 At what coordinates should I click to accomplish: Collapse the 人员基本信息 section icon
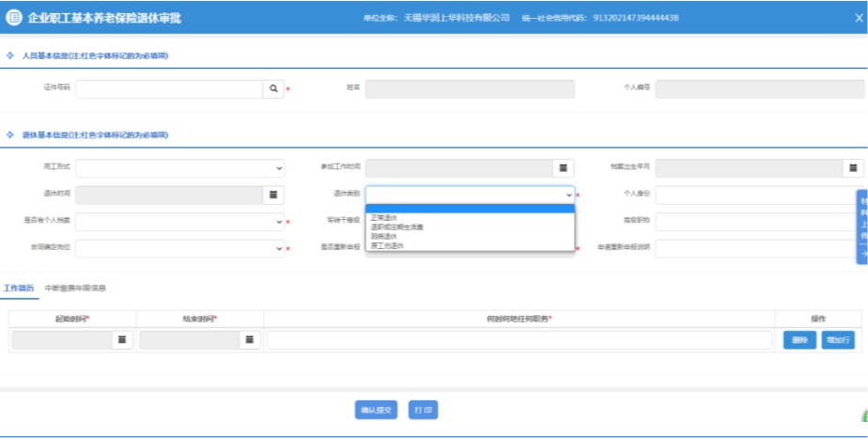tap(10, 55)
